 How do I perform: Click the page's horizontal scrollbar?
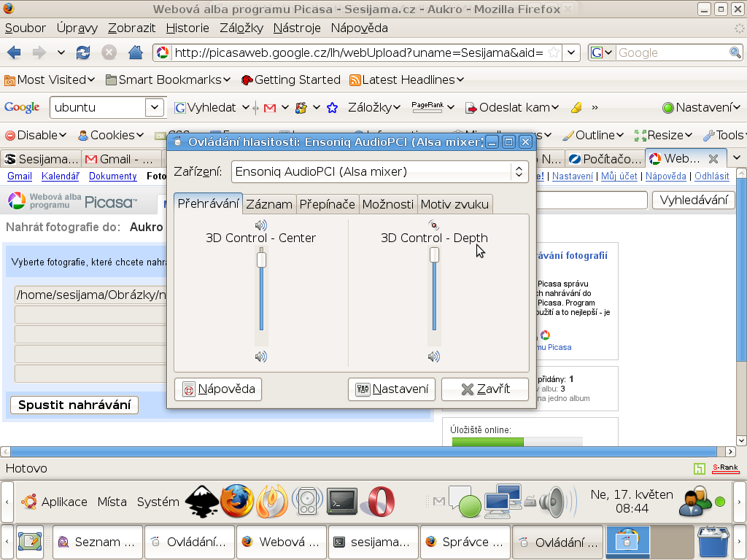(x=363, y=451)
